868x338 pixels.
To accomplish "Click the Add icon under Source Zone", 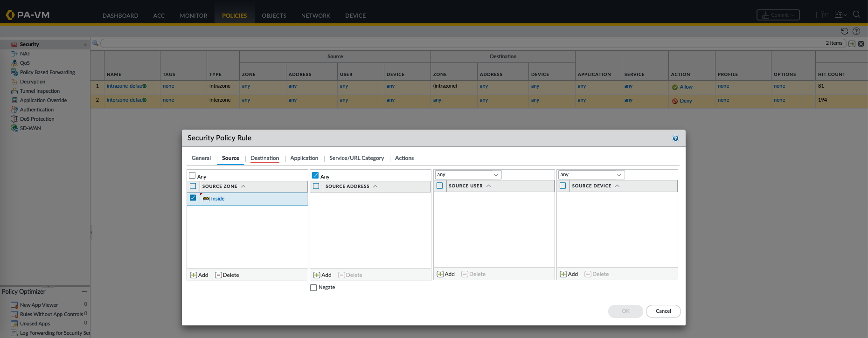I will pyautogui.click(x=194, y=275).
